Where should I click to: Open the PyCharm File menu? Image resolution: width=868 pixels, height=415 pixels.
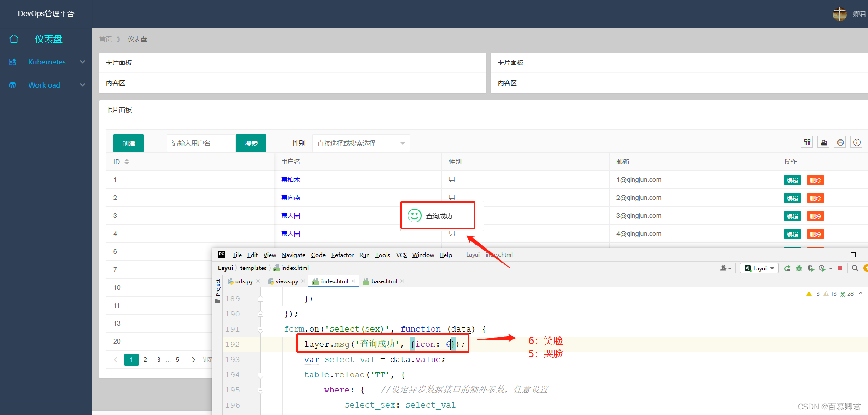237,255
